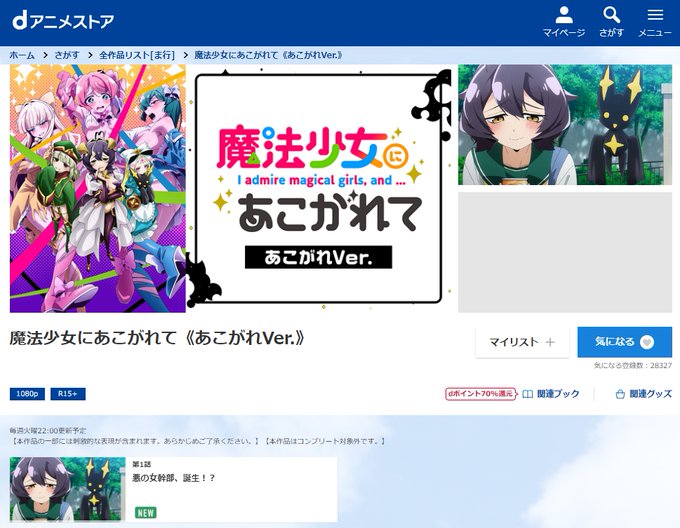Open 全作品リスト[ま行] breadcrumb link
The image size is (680, 528).
coord(137,55)
